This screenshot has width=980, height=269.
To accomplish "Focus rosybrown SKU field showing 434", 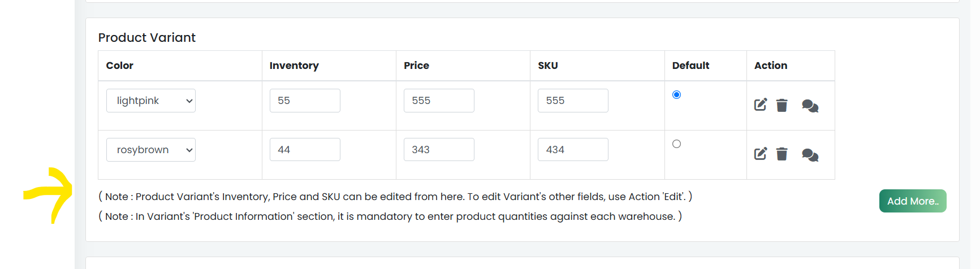I will [573, 150].
